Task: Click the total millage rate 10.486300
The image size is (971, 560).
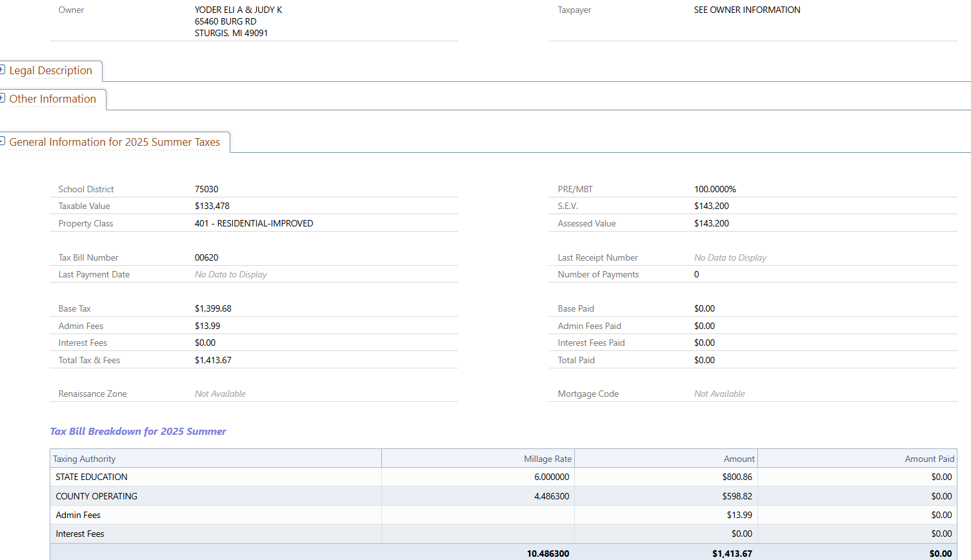Action: 548,554
